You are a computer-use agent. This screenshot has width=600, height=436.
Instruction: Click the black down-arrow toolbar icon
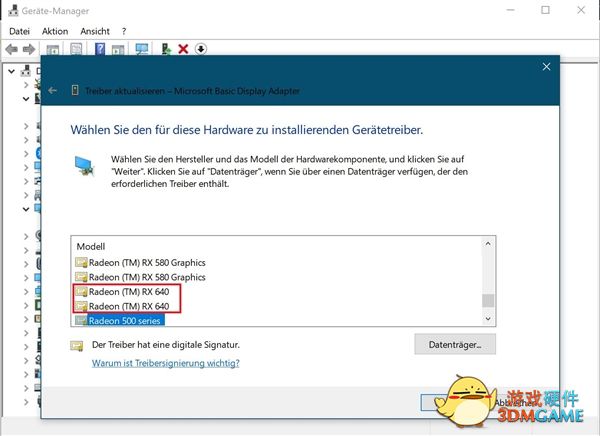[x=201, y=49]
